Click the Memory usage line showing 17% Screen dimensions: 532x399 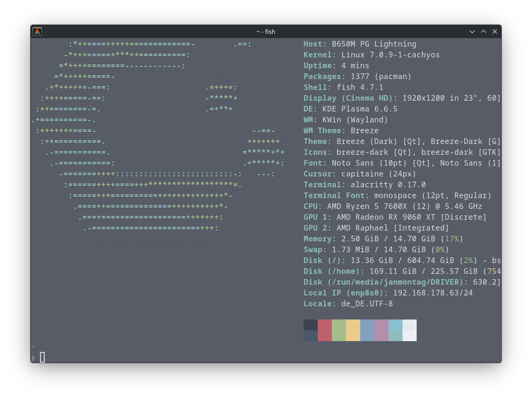[383, 239]
